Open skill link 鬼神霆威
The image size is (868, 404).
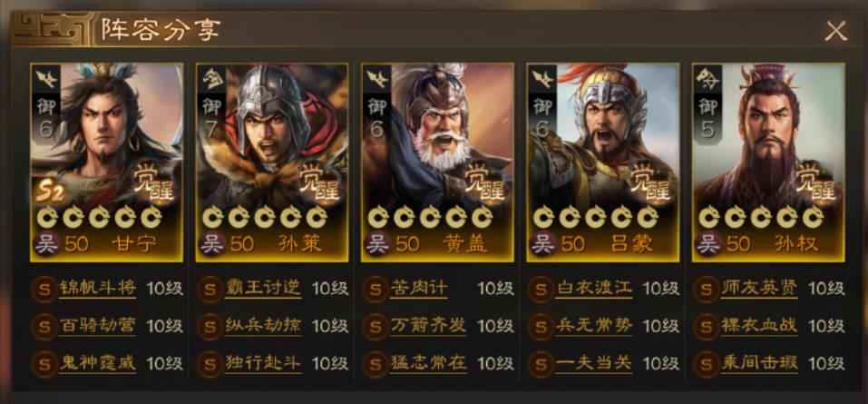[x=97, y=363]
